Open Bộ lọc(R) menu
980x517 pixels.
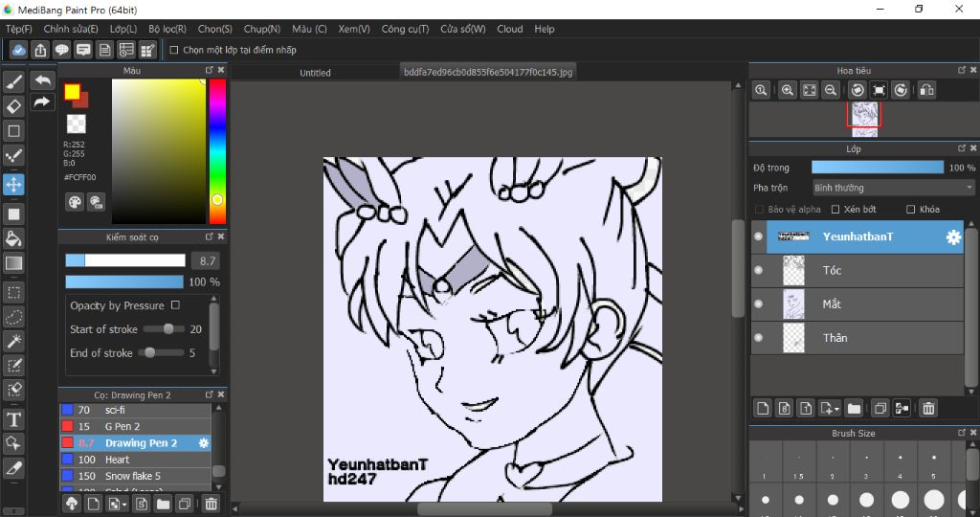pos(167,29)
